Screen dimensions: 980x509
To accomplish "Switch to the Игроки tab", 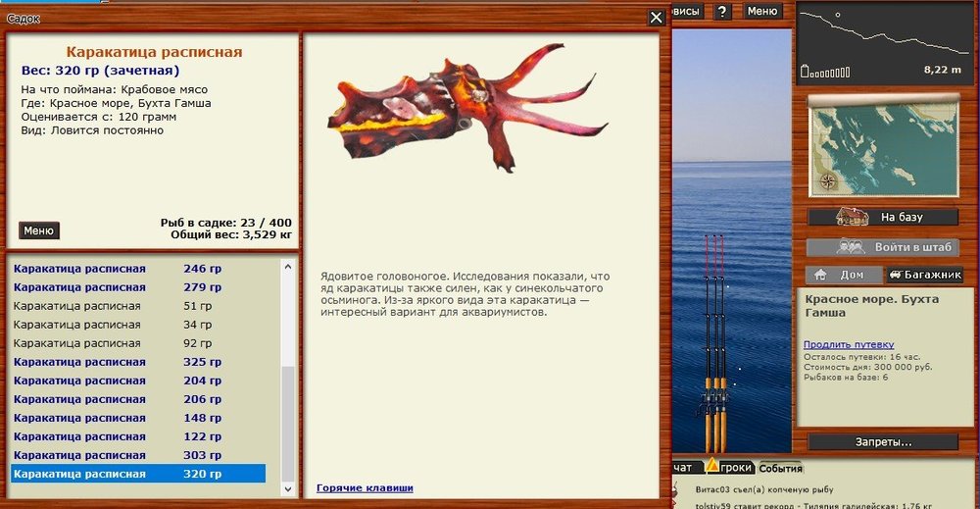I will tap(736, 468).
